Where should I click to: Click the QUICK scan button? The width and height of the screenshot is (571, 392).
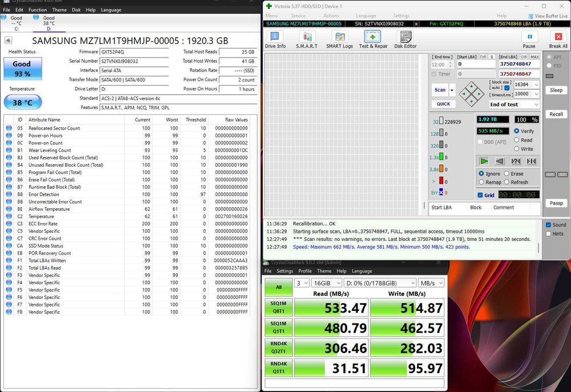click(x=443, y=104)
